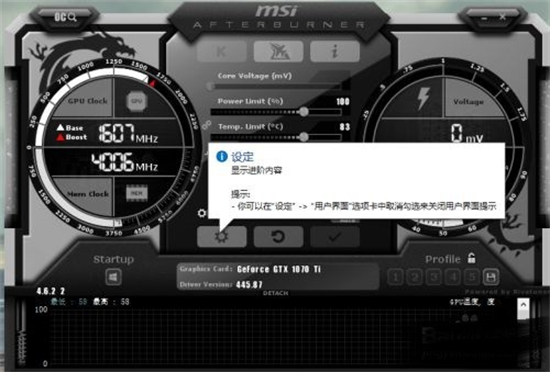Image resolution: width=550 pixels, height=372 pixels.
Task: Click the small gear icon beside the tooltip
Action: (202, 213)
